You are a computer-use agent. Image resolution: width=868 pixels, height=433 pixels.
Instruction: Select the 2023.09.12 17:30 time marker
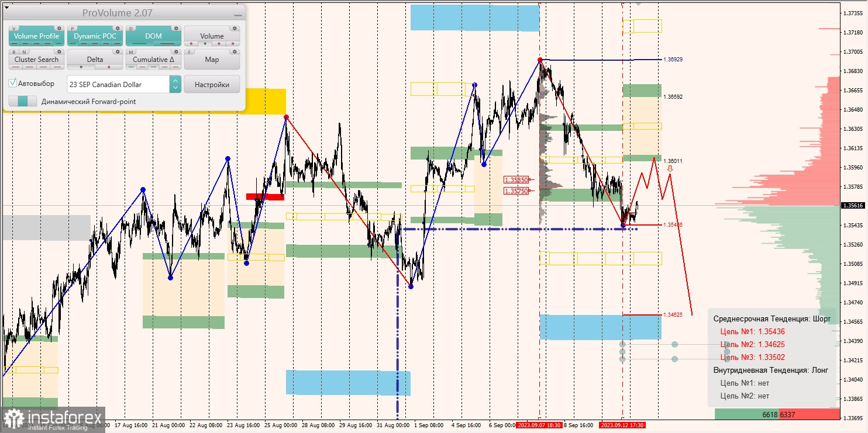click(622, 425)
